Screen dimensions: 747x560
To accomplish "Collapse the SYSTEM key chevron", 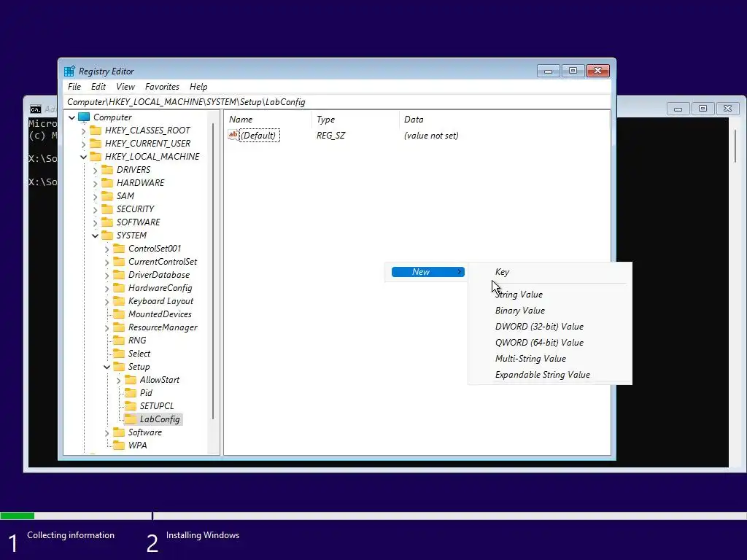I will tap(96, 236).
